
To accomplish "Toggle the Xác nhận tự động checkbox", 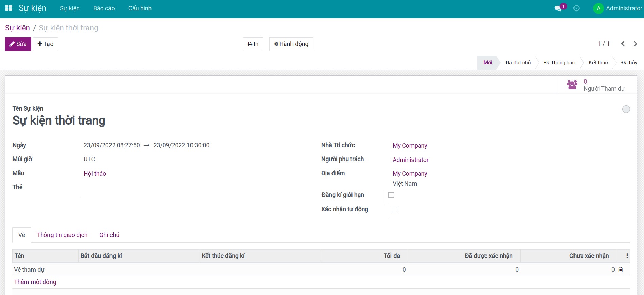I will coord(395,209).
